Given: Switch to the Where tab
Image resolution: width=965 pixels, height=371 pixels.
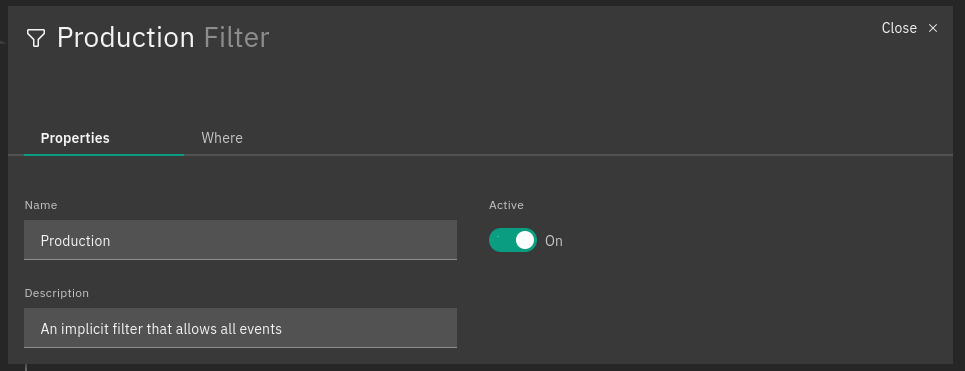Looking at the screenshot, I should click(x=222, y=138).
